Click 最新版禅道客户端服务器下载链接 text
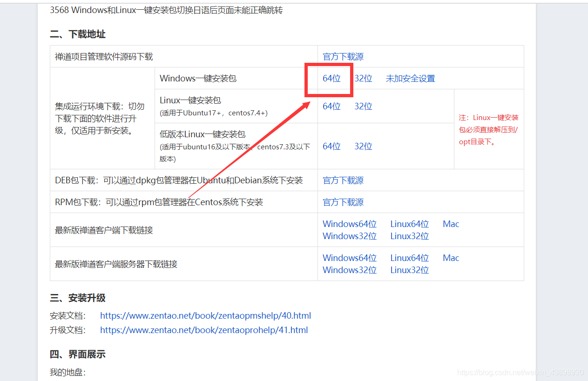Screen dimensions: 588x381 tap(116, 264)
